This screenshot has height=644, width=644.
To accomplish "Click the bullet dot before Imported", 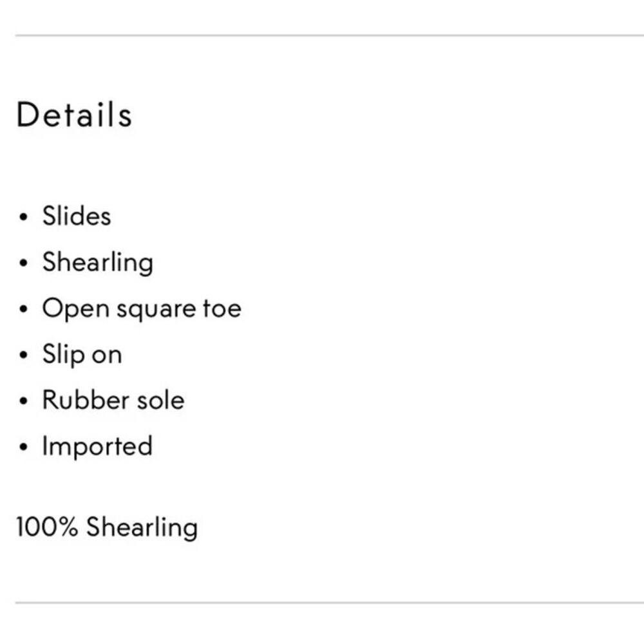I will pyautogui.click(x=24, y=448).
